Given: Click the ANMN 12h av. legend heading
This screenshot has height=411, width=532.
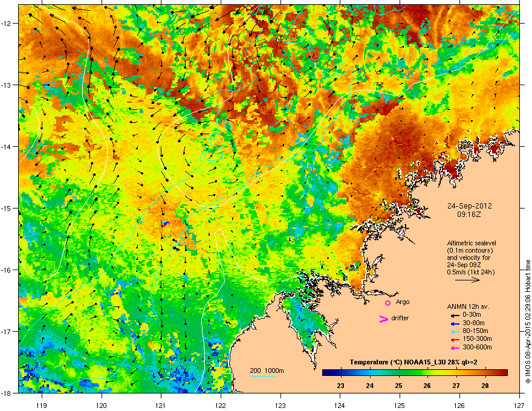Looking at the screenshot, I should [468, 306].
